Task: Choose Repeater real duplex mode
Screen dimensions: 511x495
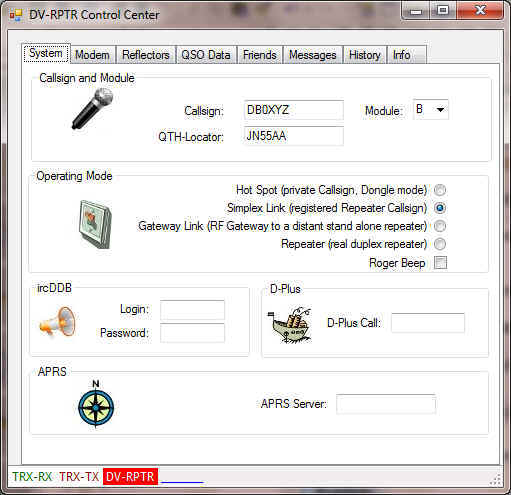Action: coord(440,244)
